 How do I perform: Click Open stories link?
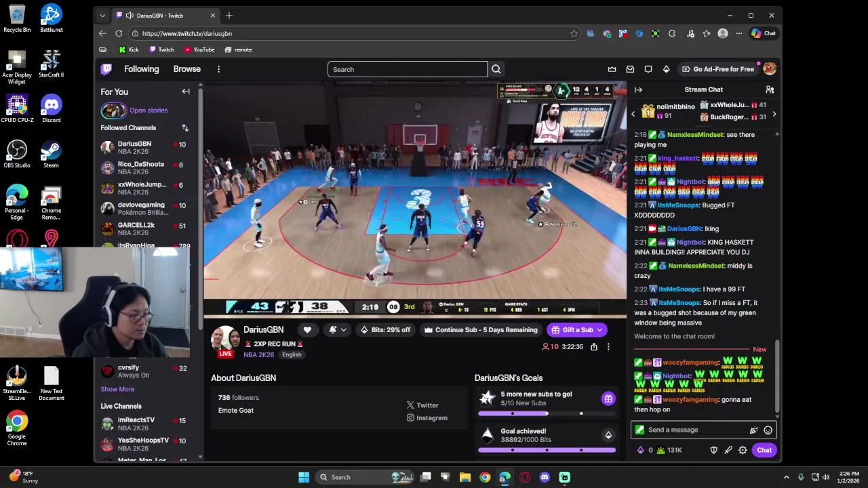pos(149,110)
